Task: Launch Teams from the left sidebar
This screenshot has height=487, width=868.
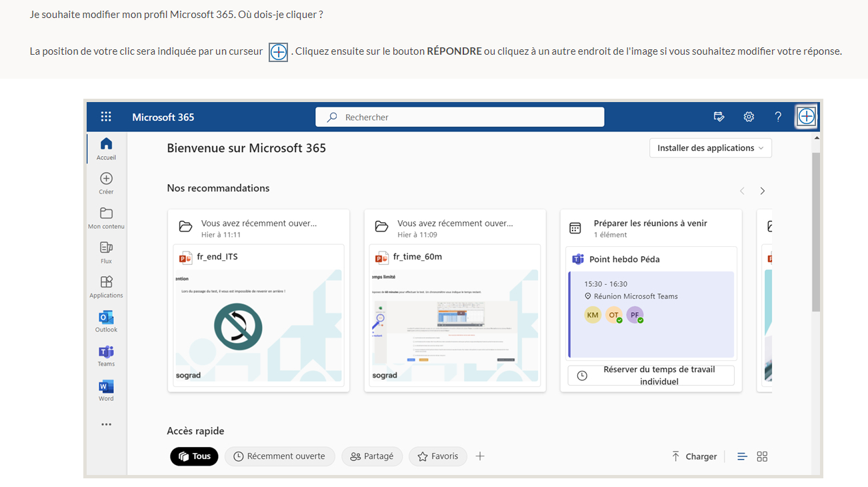Action: pos(106,352)
